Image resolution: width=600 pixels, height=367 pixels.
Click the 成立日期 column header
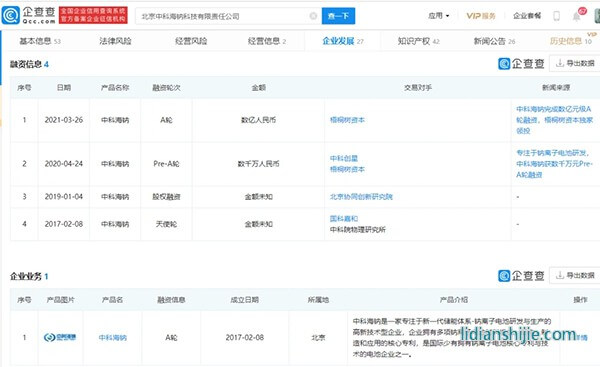245,300
